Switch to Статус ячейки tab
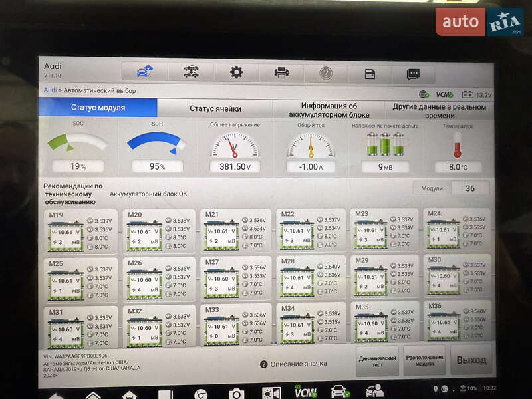Image resolution: width=532 pixels, height=399 pixels. coord(215,108)
